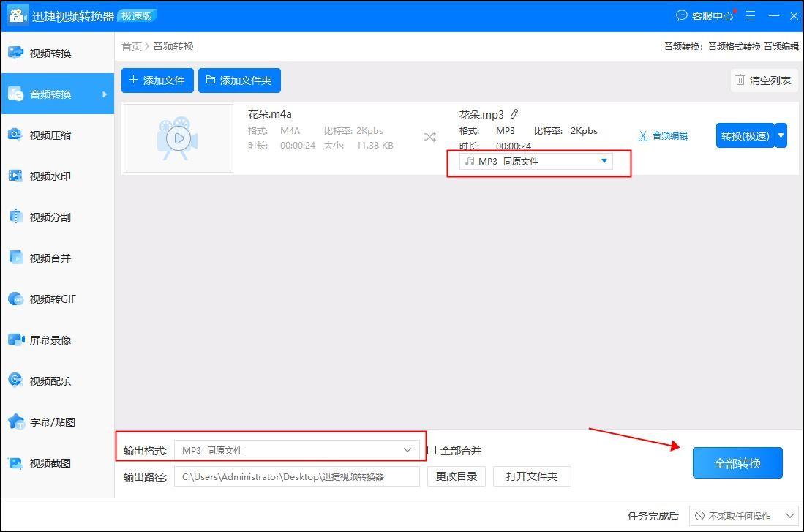The width and height of the screenshot is (804, 532).
Task: Click the 字幕/贴图 star icon
Action: (16, 422)
